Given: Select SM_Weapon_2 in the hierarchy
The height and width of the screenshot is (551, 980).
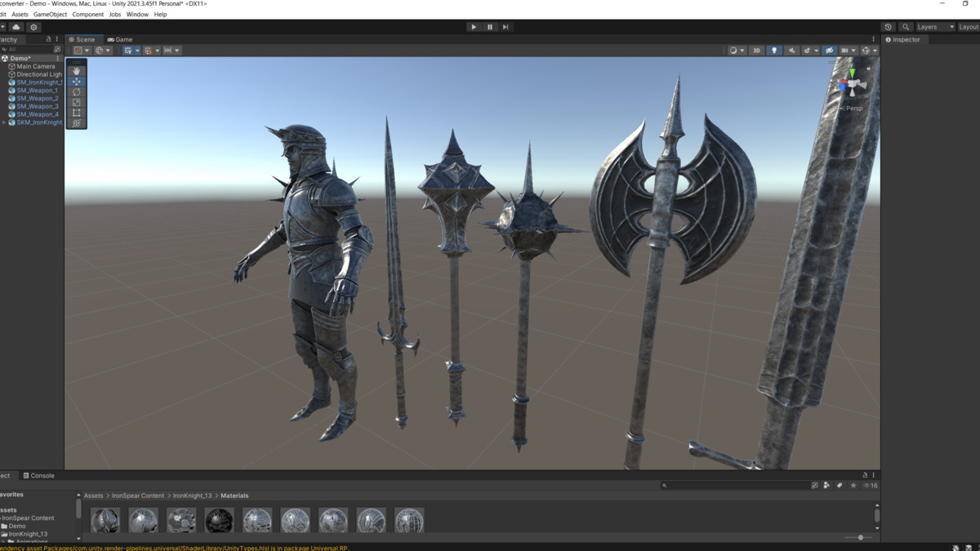Looking at the screenshot, I should 38,98.
